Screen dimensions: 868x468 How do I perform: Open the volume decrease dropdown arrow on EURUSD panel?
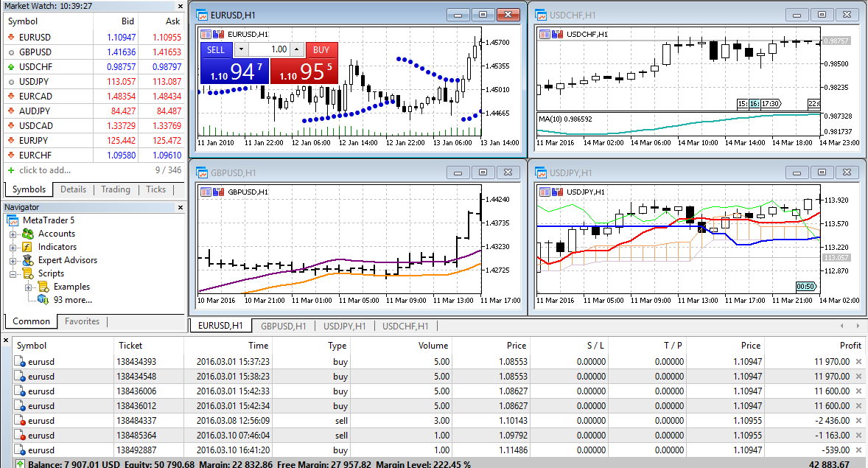pos(241,49)
